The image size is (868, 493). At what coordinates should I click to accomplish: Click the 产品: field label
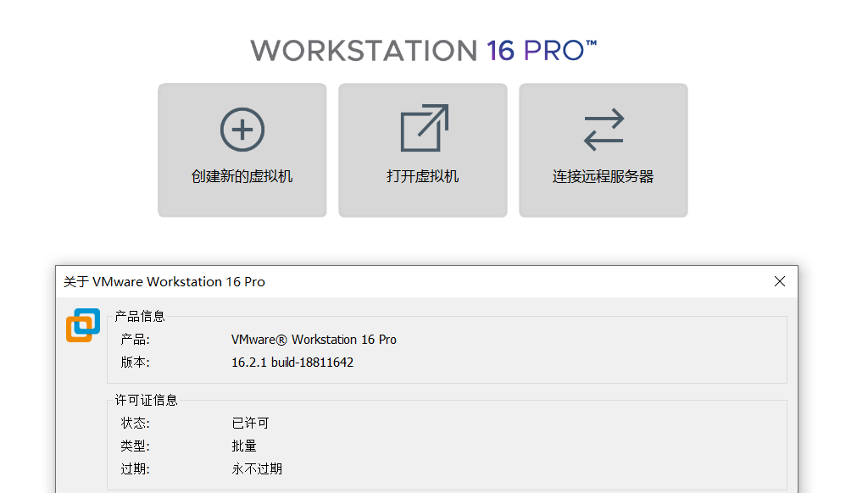coord(135,340)
